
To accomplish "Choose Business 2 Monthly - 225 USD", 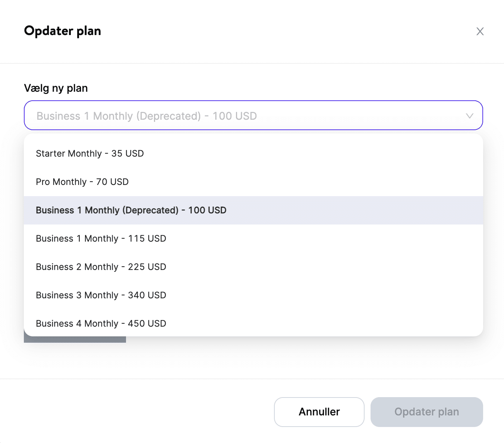I will [101, 267].
